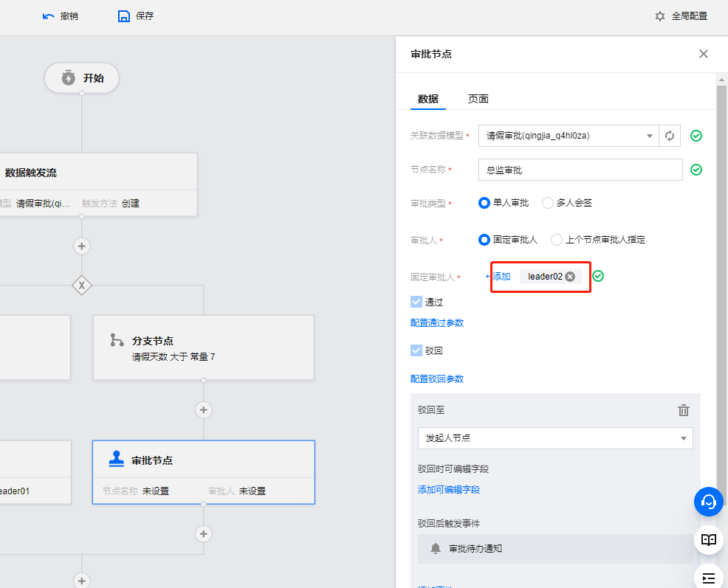
Task: Switch to the 数据 tab
Action: [x=428, y=99]
